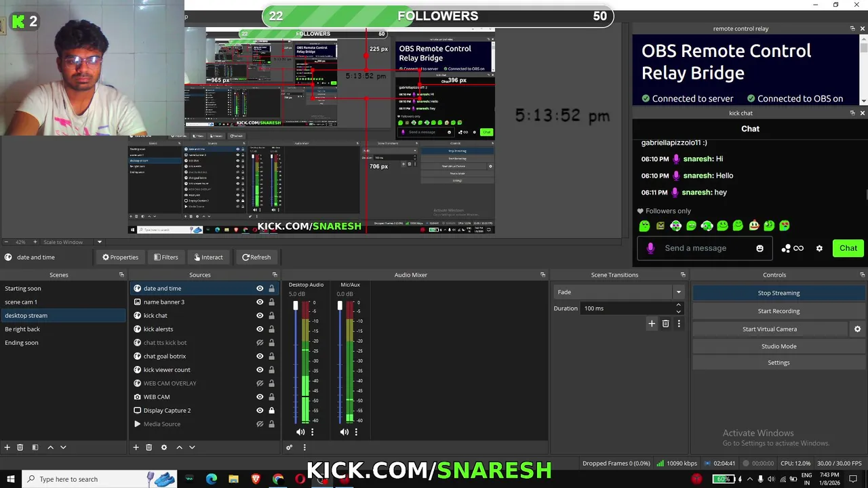Open Filters for selected source
Viewport: 868px width, 488px height.
(165, 257)
